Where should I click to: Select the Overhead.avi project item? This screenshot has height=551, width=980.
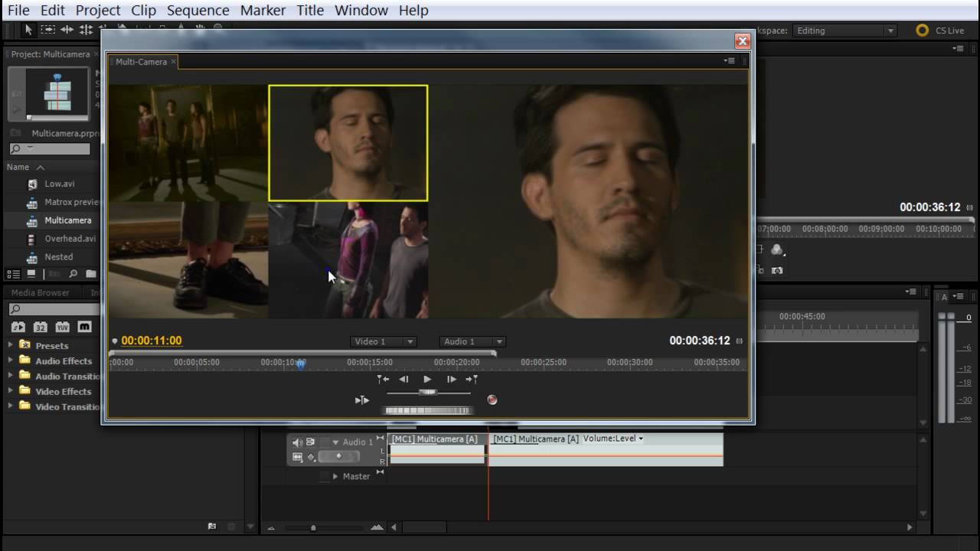click(x=70, y=239)
